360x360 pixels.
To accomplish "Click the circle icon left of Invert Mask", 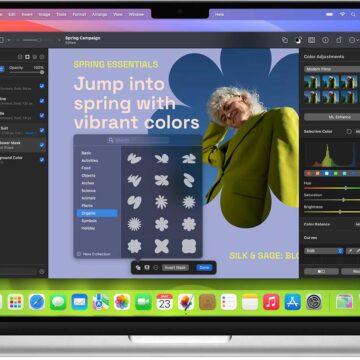I will [x=156, y=268].
